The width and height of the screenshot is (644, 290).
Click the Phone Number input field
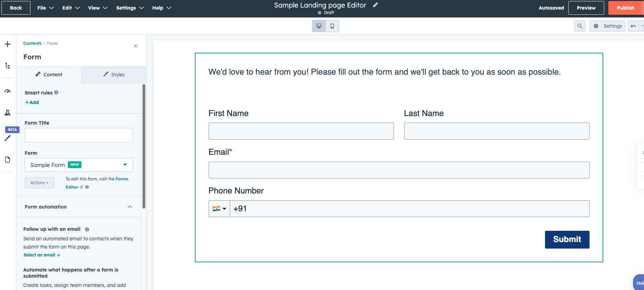point(410,209)
